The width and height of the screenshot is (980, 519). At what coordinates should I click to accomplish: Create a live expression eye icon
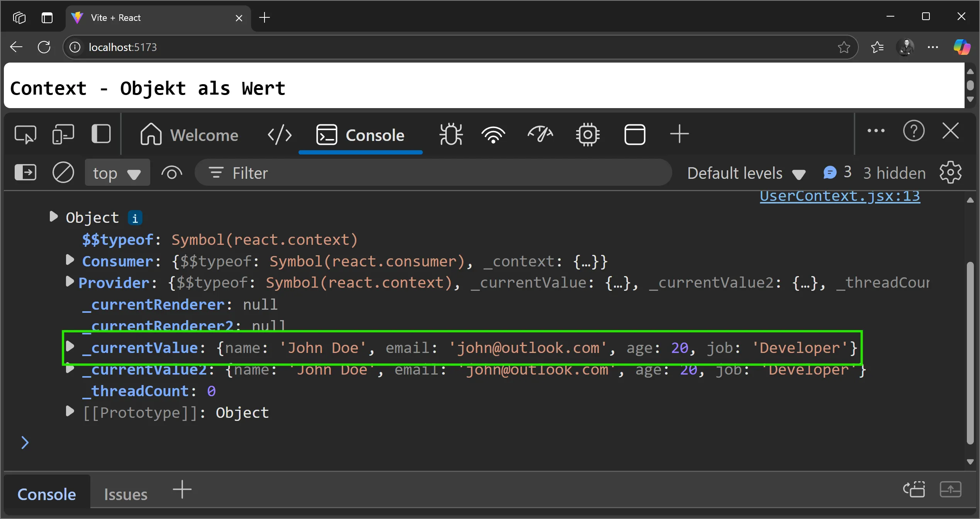[172, 173]
